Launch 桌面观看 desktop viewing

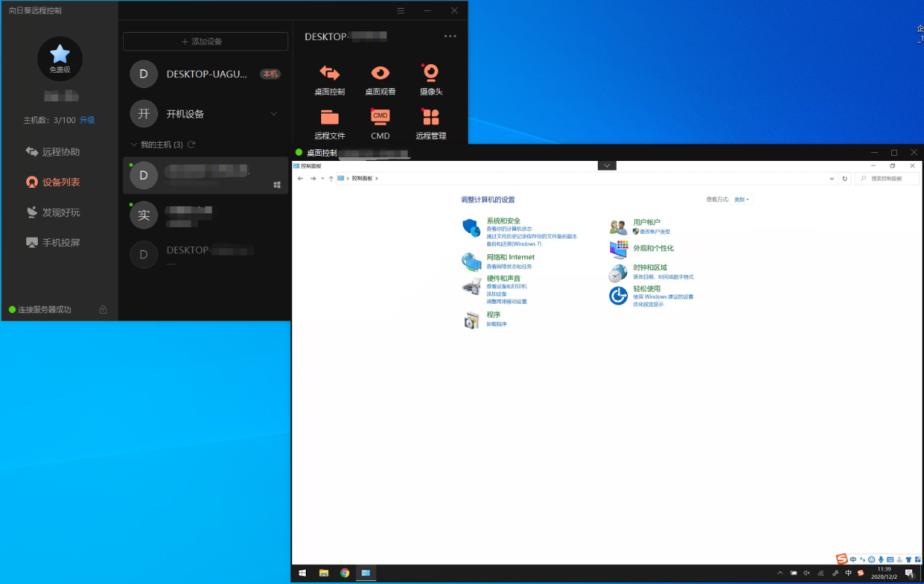click(380, 79)
